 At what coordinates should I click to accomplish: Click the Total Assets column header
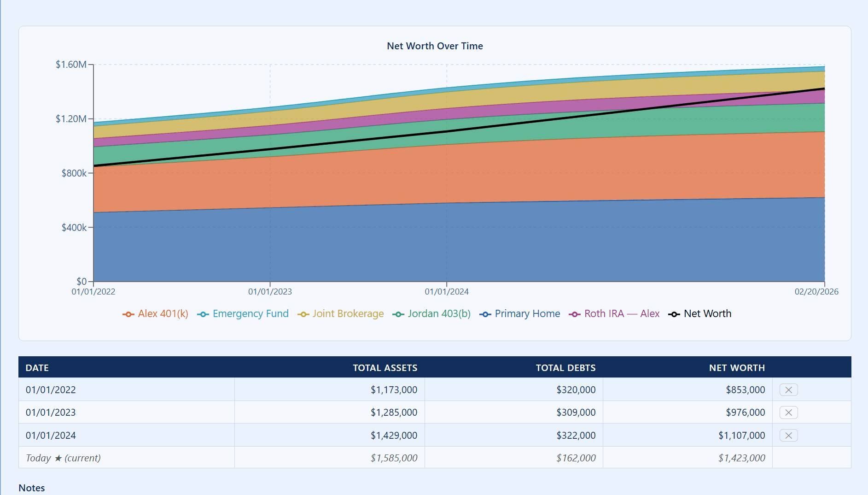[x=384, y=368]
